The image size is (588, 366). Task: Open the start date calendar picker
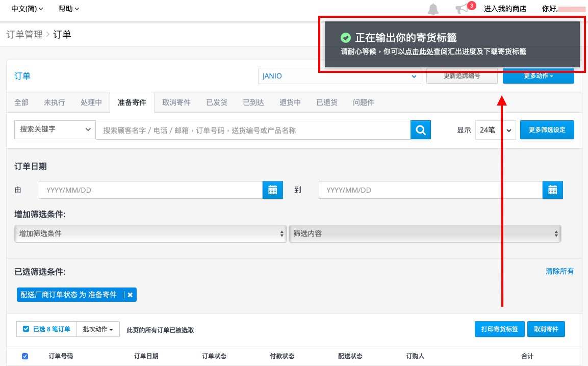click(273, 190)
